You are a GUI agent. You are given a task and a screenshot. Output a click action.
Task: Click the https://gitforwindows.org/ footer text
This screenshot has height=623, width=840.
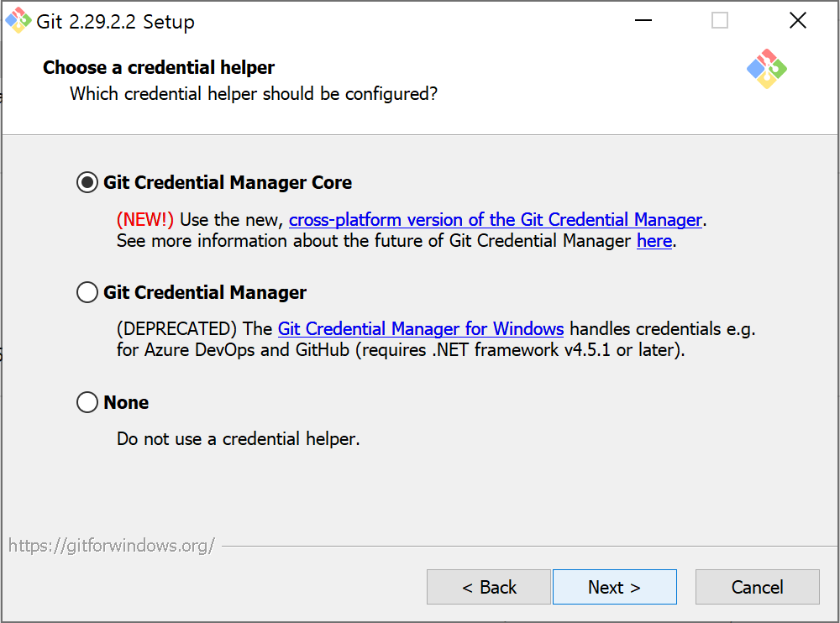click(112, 545)
